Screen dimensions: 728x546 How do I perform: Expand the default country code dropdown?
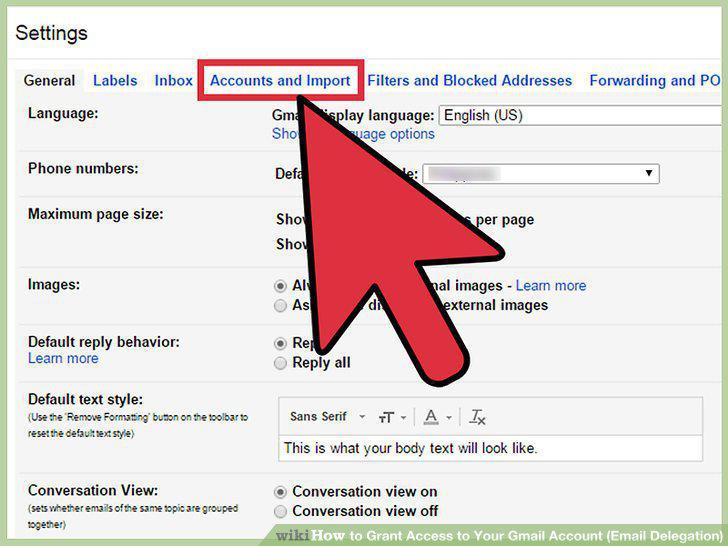(541, 174)
